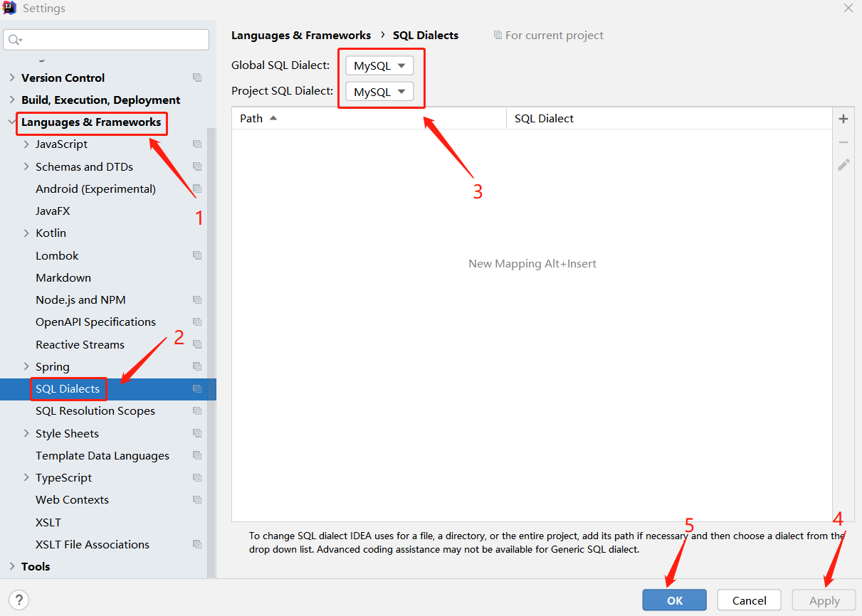The height and width of the screenshot is (616, 862).
Task: Open the XSLT settings page
Action: click(48, 523)
